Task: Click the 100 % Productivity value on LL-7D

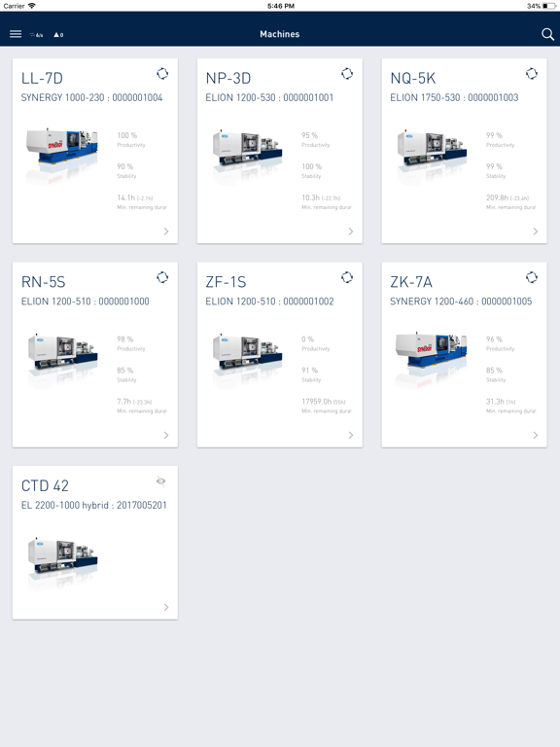Action: (127, 135)
